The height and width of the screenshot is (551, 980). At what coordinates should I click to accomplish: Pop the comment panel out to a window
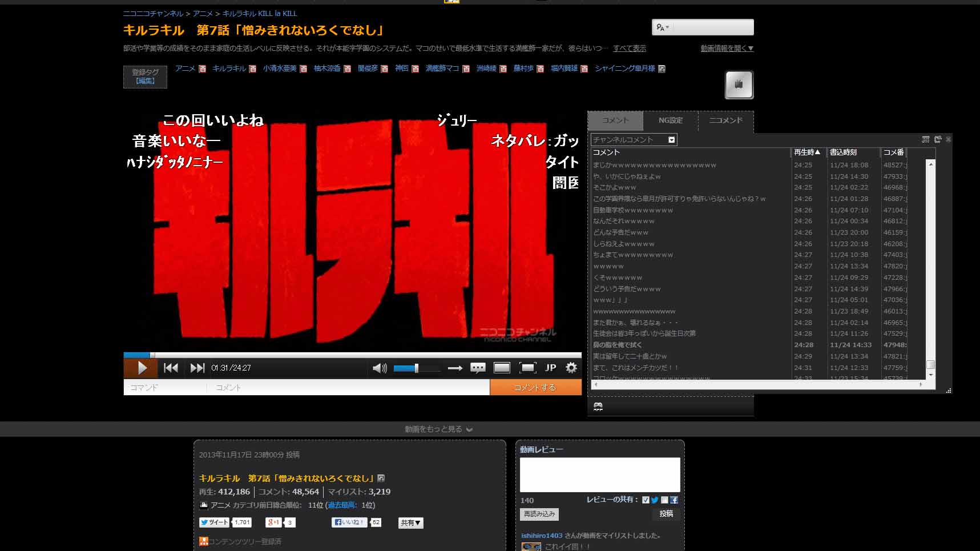coord(938,139)
